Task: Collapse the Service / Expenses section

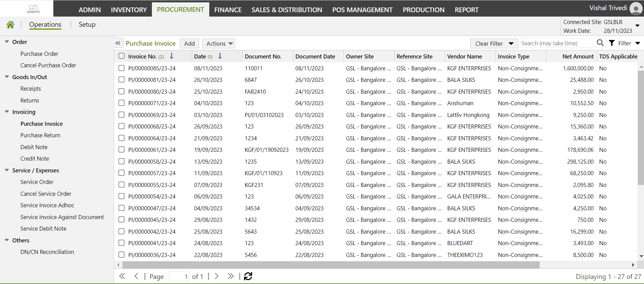Action: tap(7, 170)
